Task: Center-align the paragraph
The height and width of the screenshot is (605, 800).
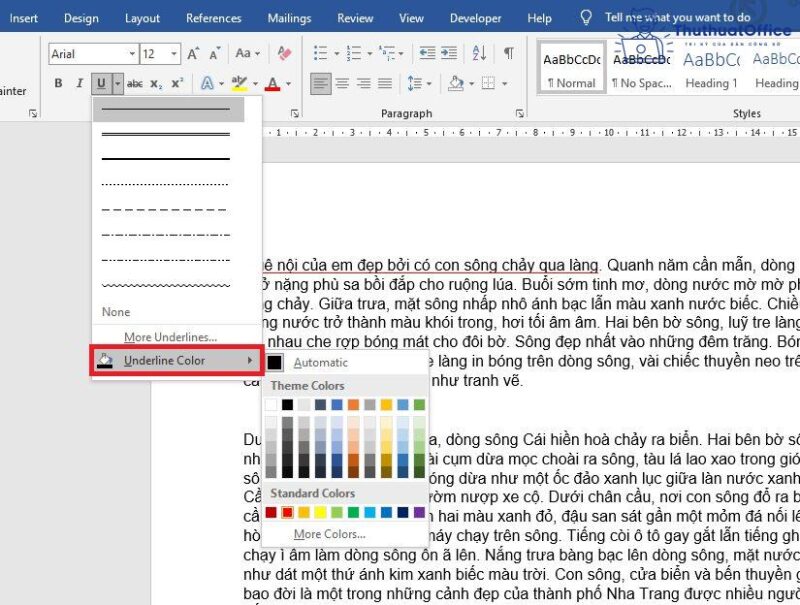Action: tap(344, 84)
